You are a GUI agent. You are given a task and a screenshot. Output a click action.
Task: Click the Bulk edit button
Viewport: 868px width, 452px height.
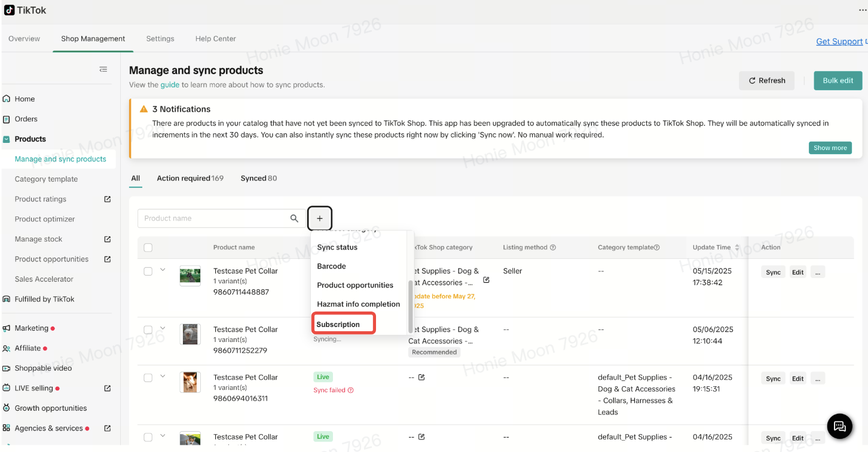pyautogui.click(x=838, y=81)
